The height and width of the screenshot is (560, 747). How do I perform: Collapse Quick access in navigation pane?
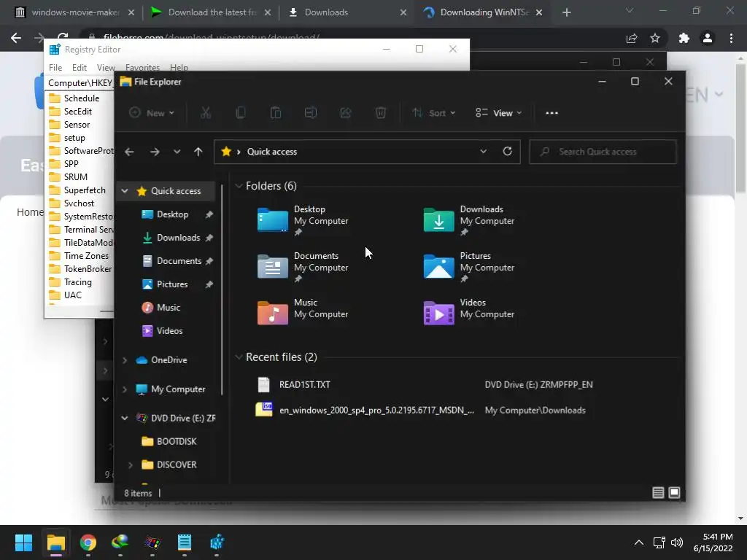(x=125, y=191)
